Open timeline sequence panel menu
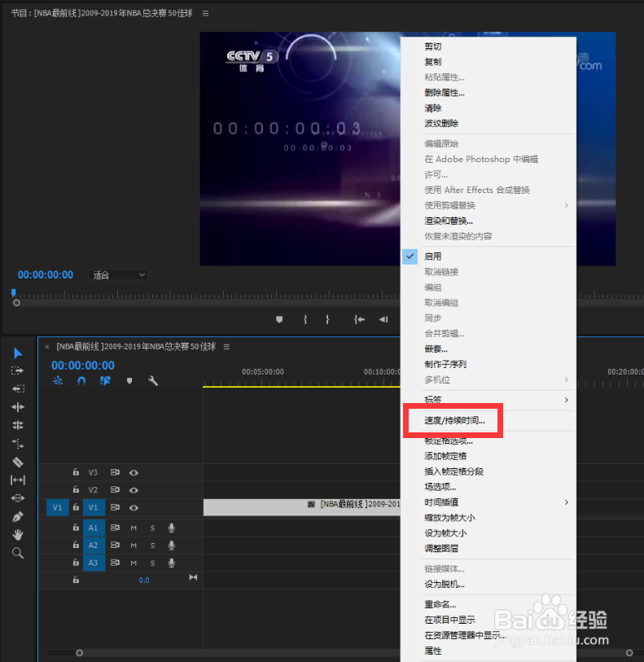The height and width of the screenshot is (662, 644). point(226,347)
